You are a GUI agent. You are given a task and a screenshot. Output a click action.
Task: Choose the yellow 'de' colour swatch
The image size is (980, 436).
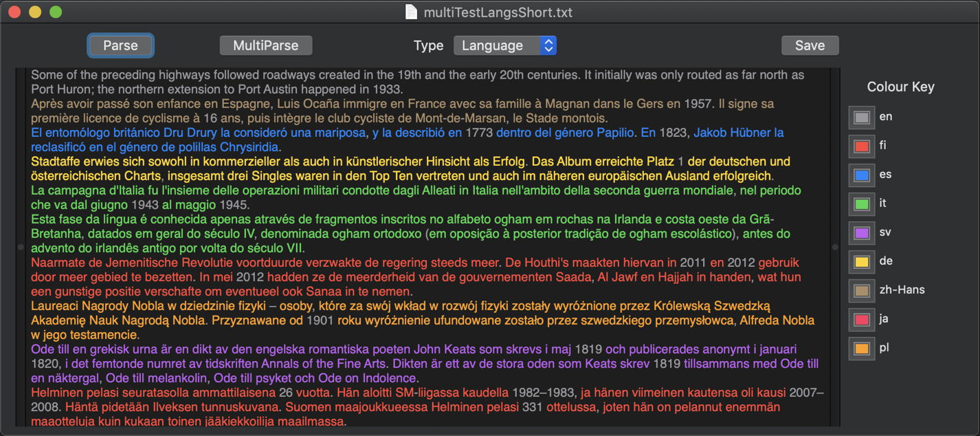tap(861, 262)
